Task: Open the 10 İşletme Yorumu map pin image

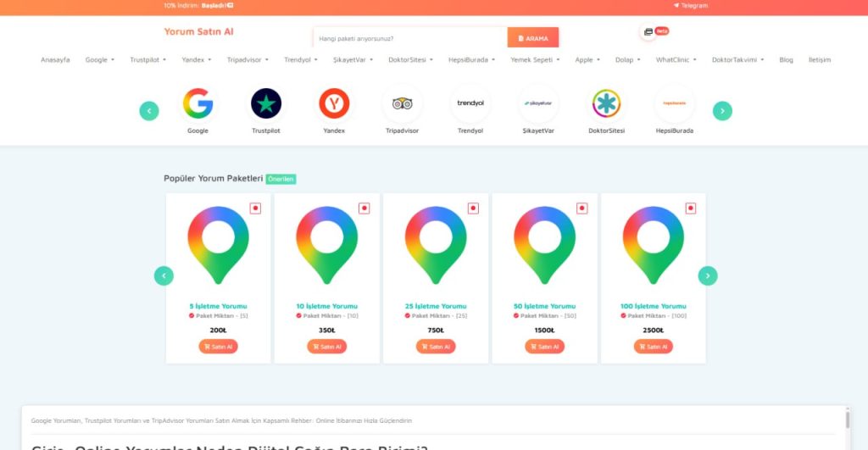Action: [x=326, y=245]
